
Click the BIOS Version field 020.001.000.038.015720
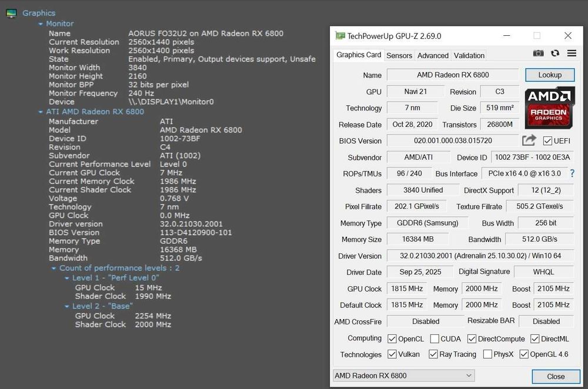(x=453, y=140)
